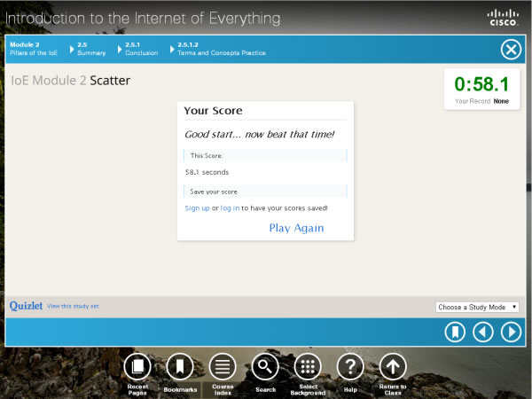Open Bookmarks in the bottom toolbar

point(179,366)
